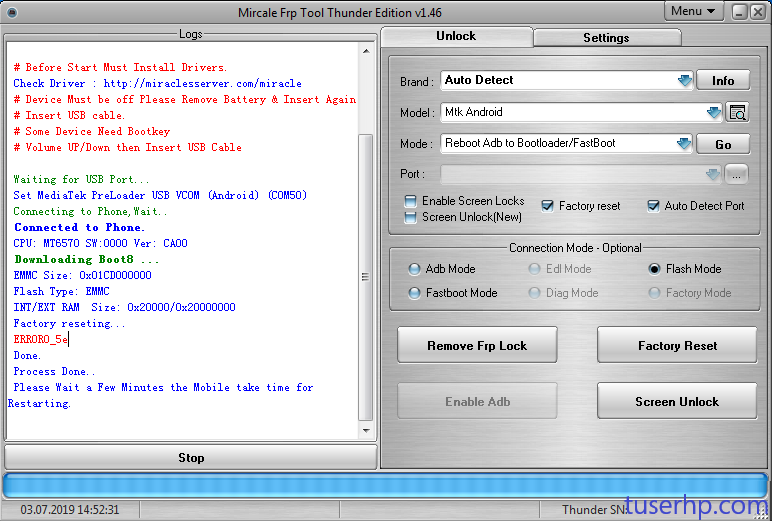The width and height of the screenshot is (772, 521).
Task: Click the 'Set MediaTek PreLoader USB VCOM' line
Action: click(160, 195)
